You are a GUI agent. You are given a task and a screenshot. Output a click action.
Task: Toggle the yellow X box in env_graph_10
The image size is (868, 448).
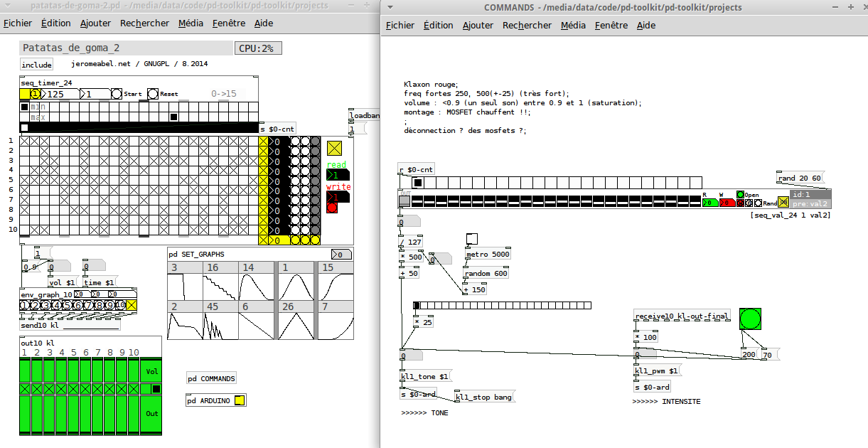click(132, 305)
